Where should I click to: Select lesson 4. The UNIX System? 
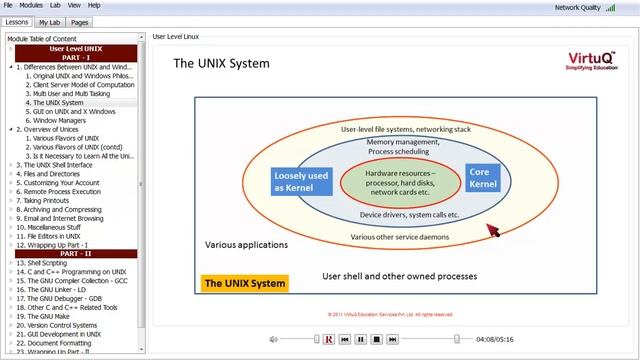54,103
